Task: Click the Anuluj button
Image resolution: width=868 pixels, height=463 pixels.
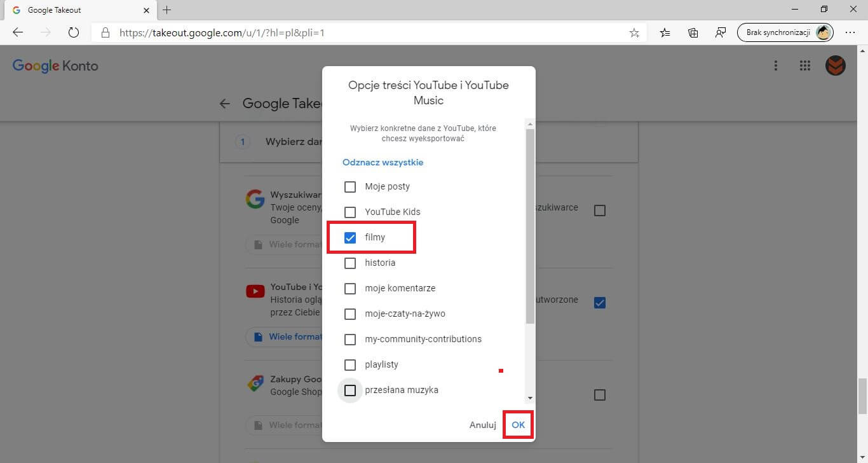Action: click(483, 425)
